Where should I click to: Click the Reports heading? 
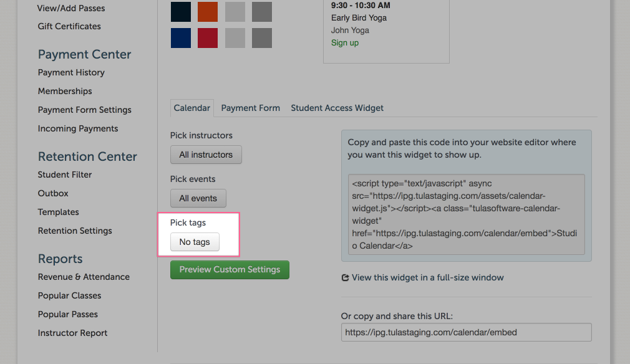[x=61, y=259]
